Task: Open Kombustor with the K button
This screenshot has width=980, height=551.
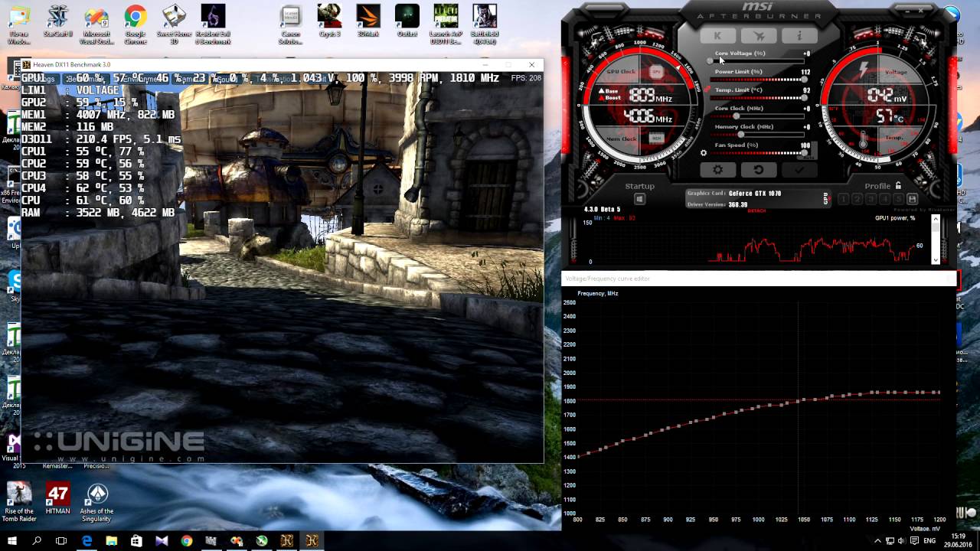Action: pos(717,36)
